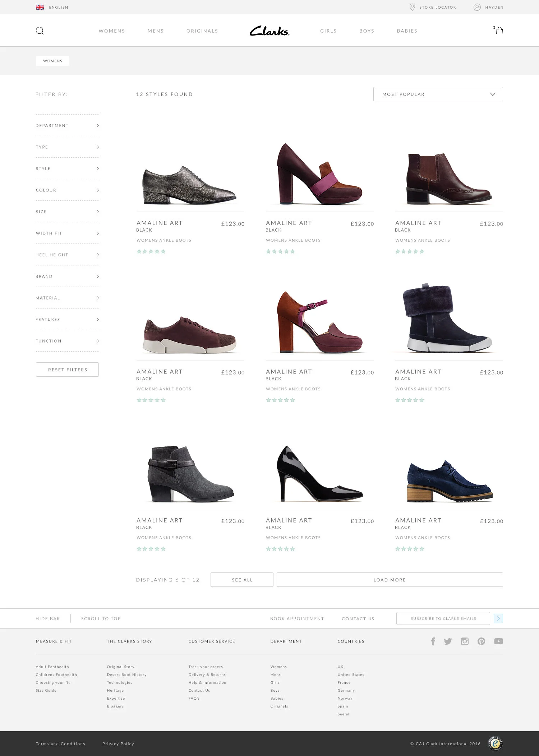Click Desert Boot History footer link
539x756 pixels.
point(127,674)
